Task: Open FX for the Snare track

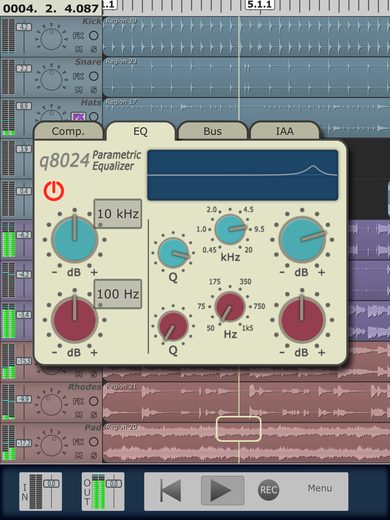Action: 78,76
